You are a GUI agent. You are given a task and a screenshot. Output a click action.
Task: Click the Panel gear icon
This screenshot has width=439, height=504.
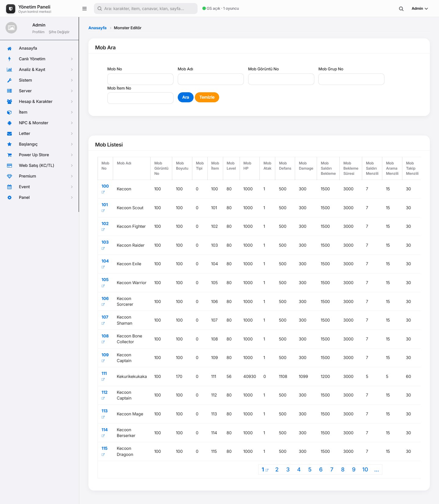coord(9,198)
